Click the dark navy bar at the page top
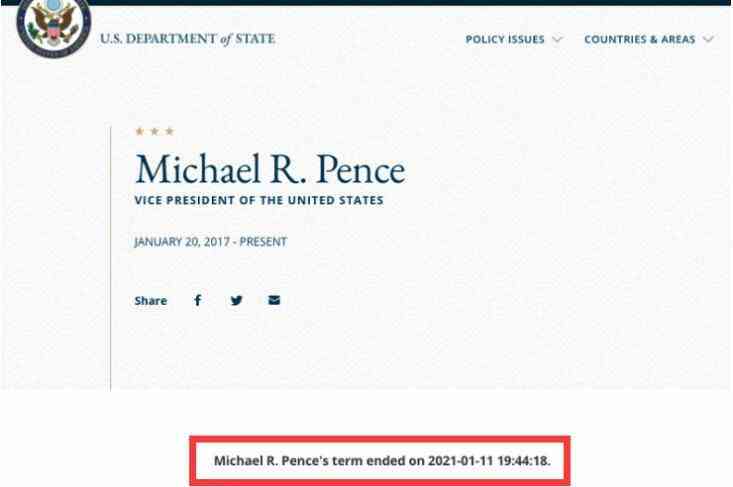 (x=400, y=2)
